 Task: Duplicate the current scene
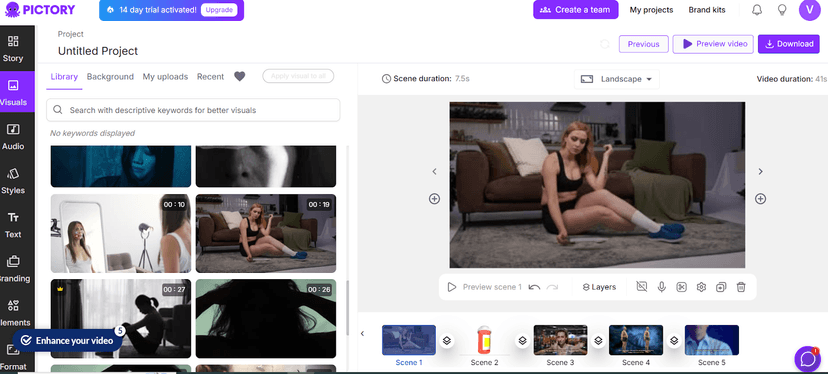721,287
